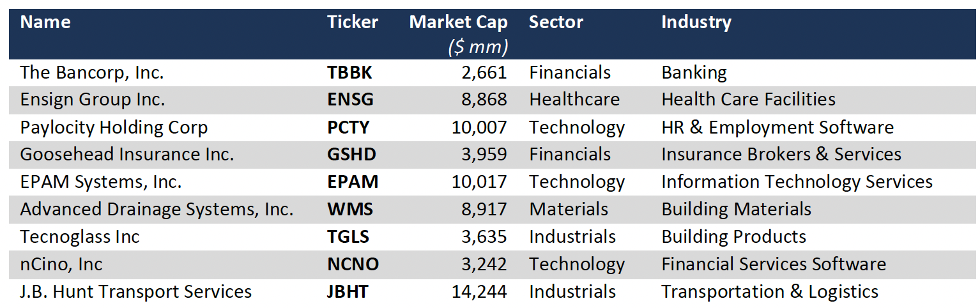Image resolution: width=980 pixels, height=308 pixels.
Task: Click the TGLS ticker symbol
Action: coord(348,237)
